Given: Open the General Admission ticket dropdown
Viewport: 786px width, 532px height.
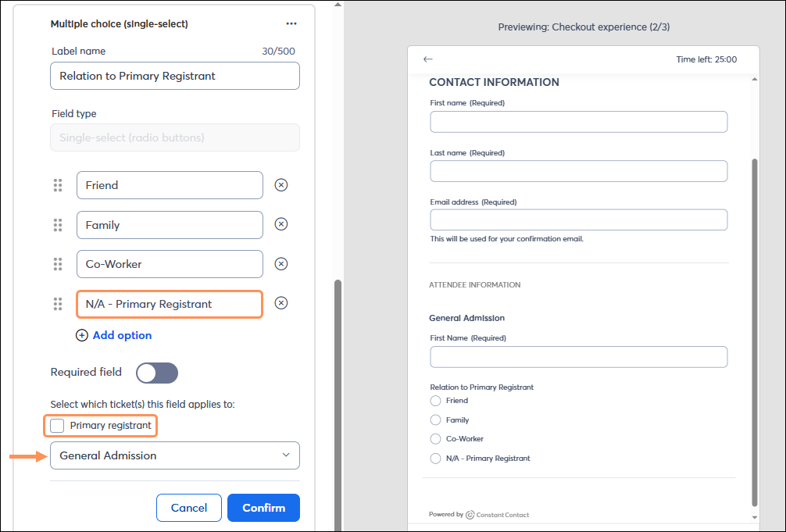Looking at the screenshot, I should [x=175, y=455].
